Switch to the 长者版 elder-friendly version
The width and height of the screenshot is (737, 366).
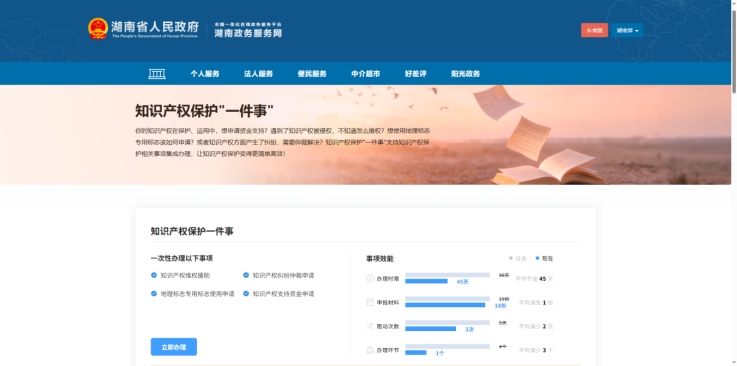click(595, 30)
